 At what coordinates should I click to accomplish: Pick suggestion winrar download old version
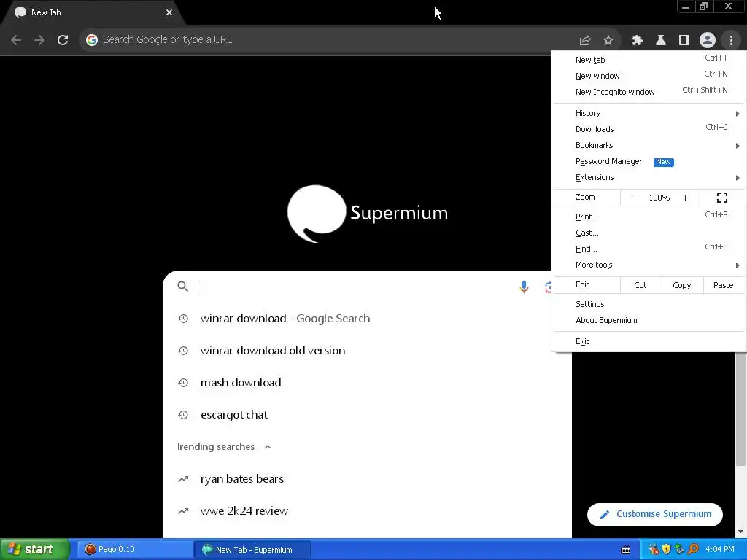pos(367,351)
